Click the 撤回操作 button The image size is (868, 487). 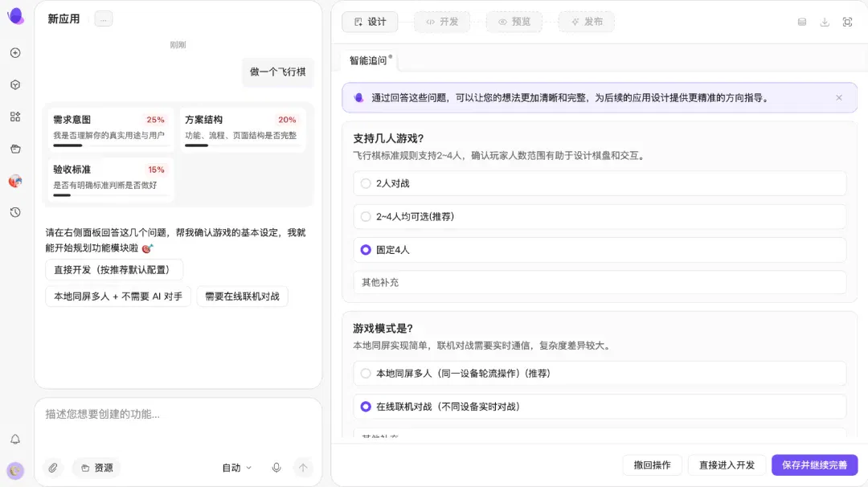point(652,464)
